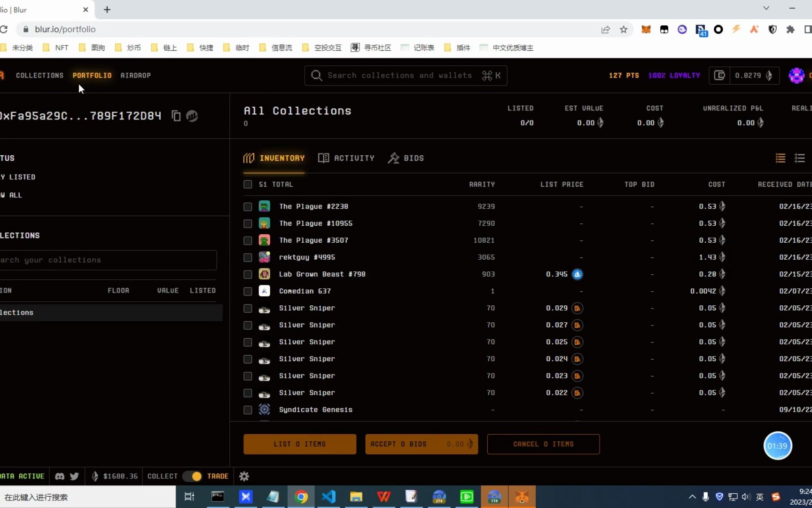Check Syndicate Genesis checkbox

[248, 410]
